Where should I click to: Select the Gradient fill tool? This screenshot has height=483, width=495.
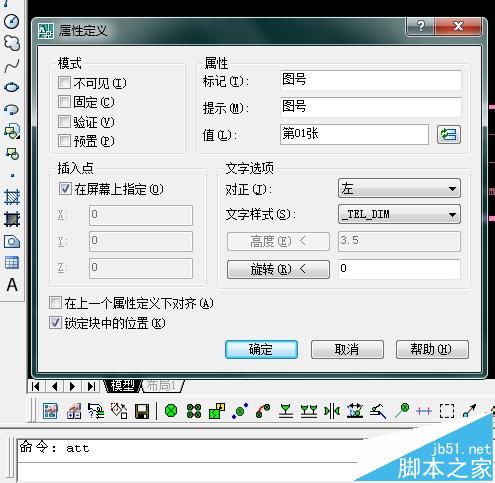[x=12, y=220]
